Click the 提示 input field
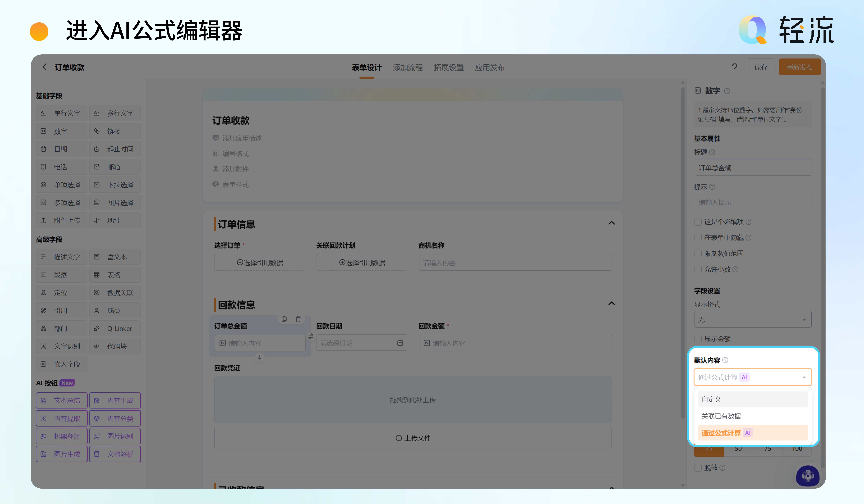Image resolution: width=864 pixels, height=504 pixels. (x=753, y=202)
